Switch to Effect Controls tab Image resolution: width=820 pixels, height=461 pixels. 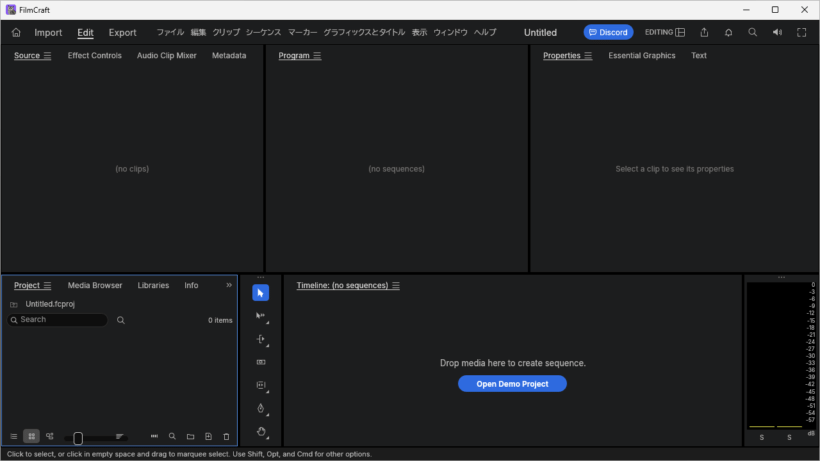[95, 55]
